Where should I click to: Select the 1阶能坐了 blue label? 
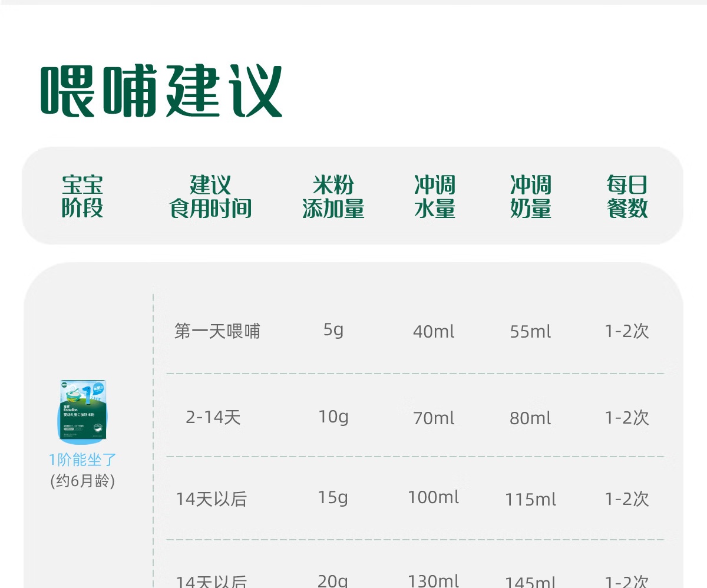pyautogui.click(x=82, y=460)
